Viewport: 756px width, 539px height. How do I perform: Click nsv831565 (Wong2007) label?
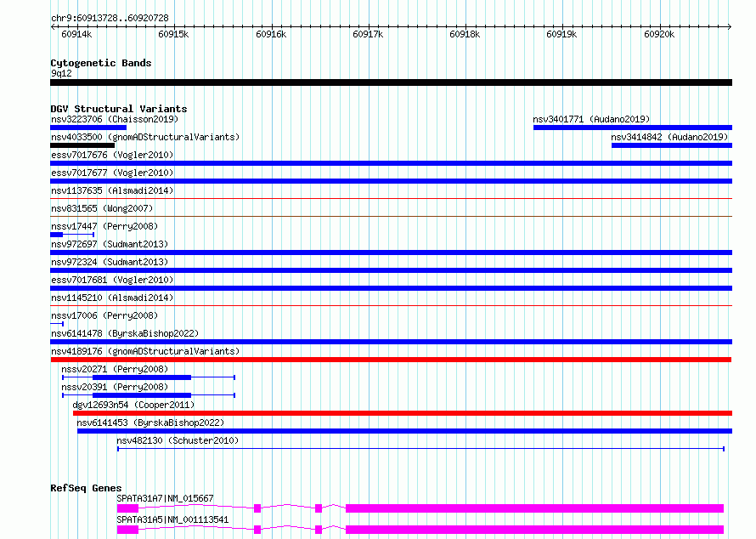(x=102, y=208)
